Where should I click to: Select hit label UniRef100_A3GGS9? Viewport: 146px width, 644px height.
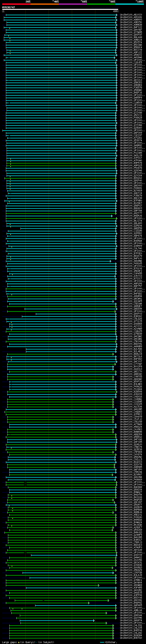(x=131, y=394)
